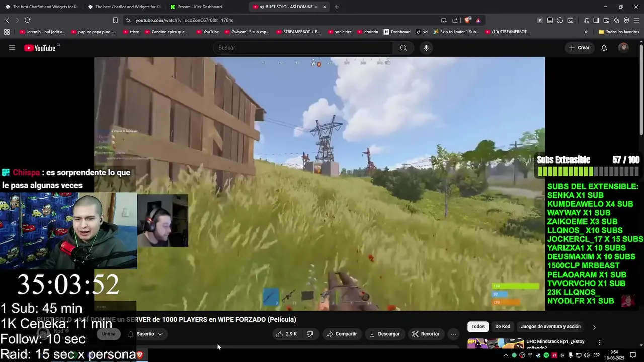Open the account avatar menu
The width and height of the screenshot is (644, 362).
click(623, 48)
